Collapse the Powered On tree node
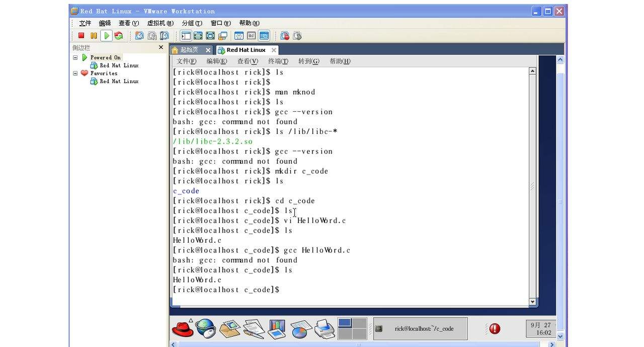Image resolution: width=644 pixels, height=347 pixels. (75, 57)
